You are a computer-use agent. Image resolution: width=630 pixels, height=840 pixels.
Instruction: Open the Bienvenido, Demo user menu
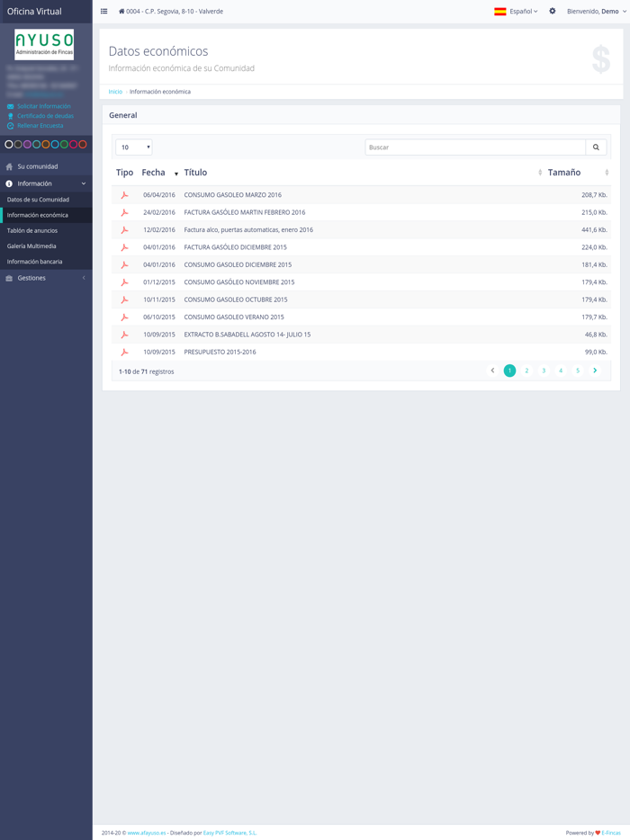point(596,12)
